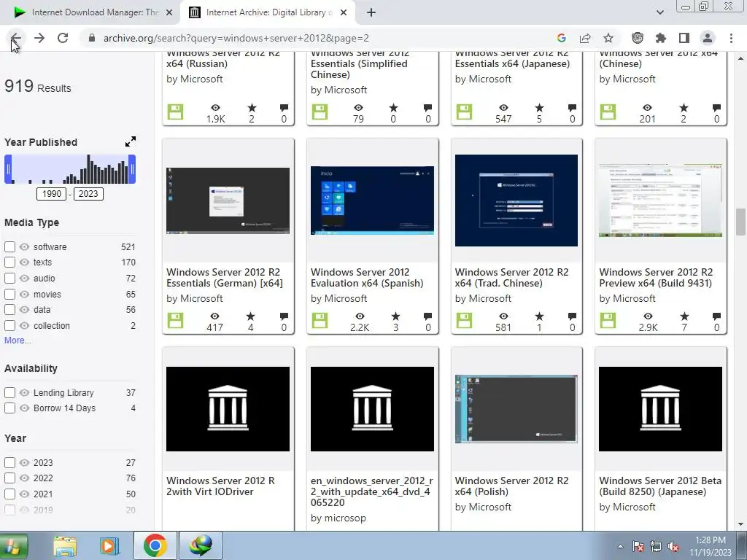Expand more Media Type options via More...

click(18, 341)
